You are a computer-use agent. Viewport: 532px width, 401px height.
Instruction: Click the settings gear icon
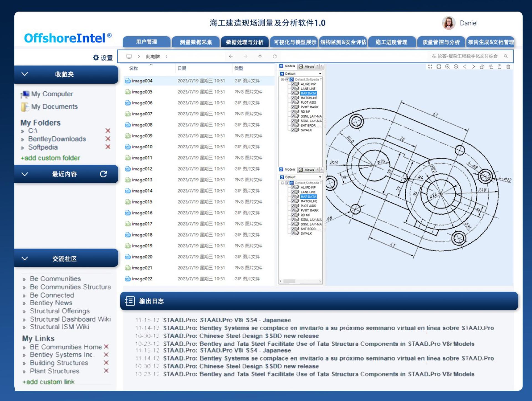click(x=96, y=58)
